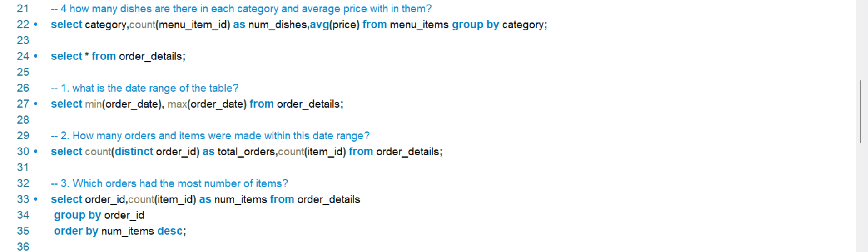Click the statement marker dot on line 22
This screenshot has width=868, height=252.
point(36,25)
